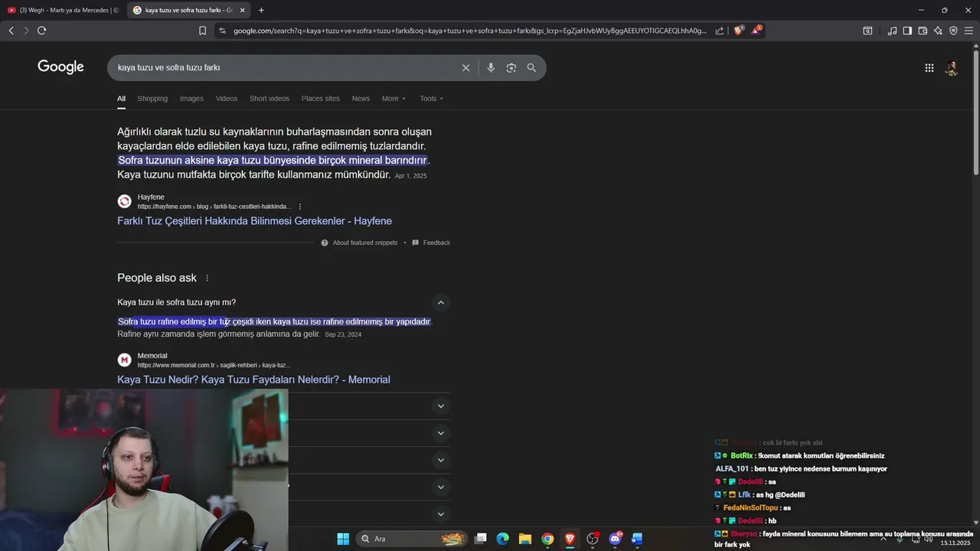This screenshot has height=551, width=980.
Task: Switch to the Places sites tab
Action: click(321, 99)
